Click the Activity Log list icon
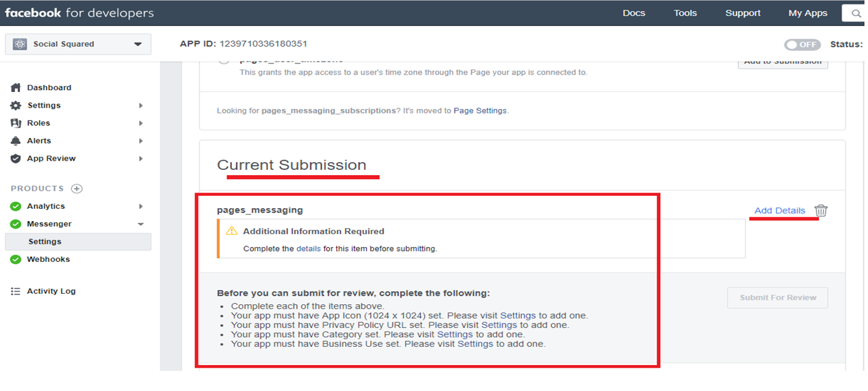This screenshot has width=868, height=391. click(16, 292)
